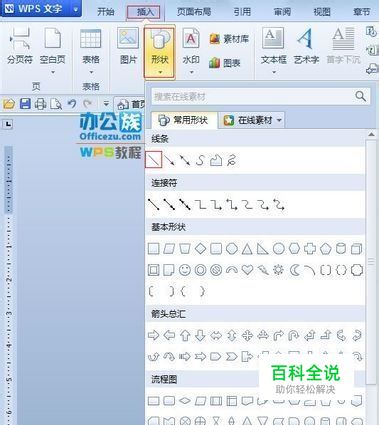Open the 章节 ribbon tab

coord(362,12)
